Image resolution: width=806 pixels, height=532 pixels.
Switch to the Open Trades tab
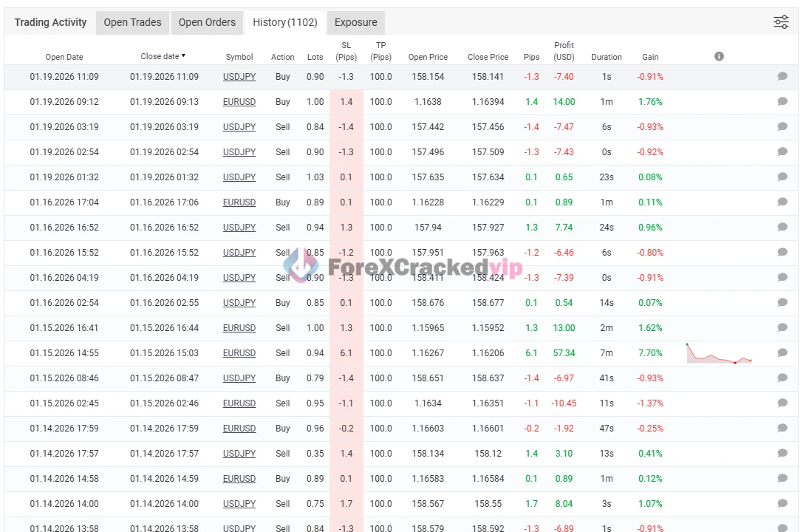[x=132, y=22]
